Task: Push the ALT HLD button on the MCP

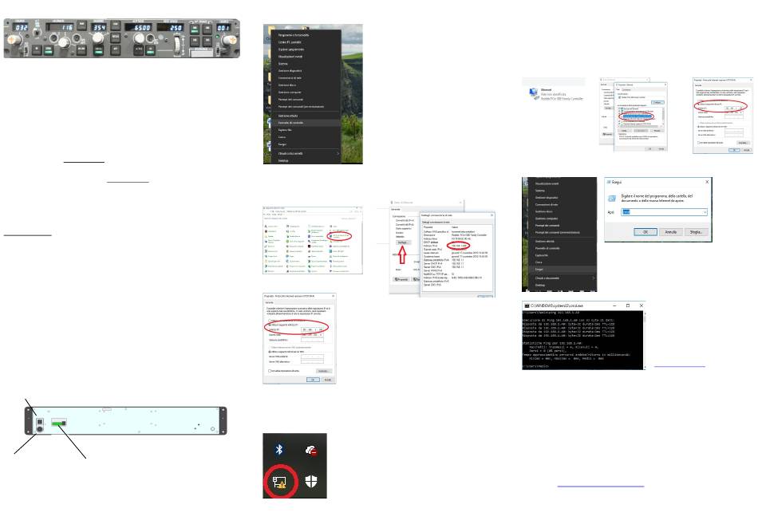Action: (x=138, y=49)
